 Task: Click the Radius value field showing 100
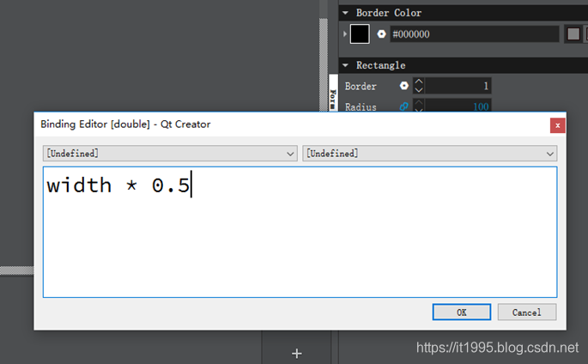pyautogui.click(x=458, y=106)
